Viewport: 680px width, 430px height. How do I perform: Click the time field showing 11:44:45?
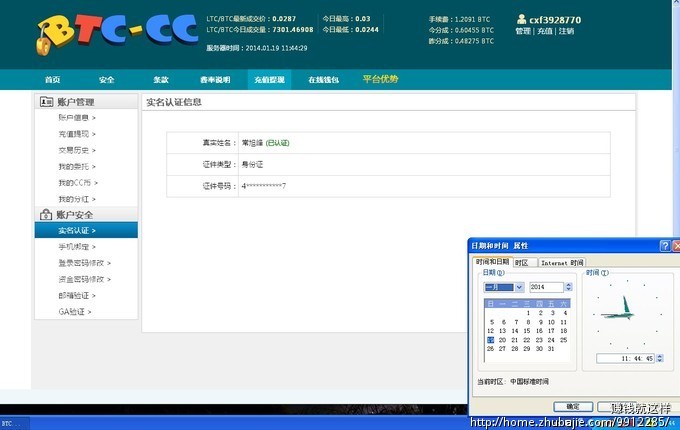point(625,358)
